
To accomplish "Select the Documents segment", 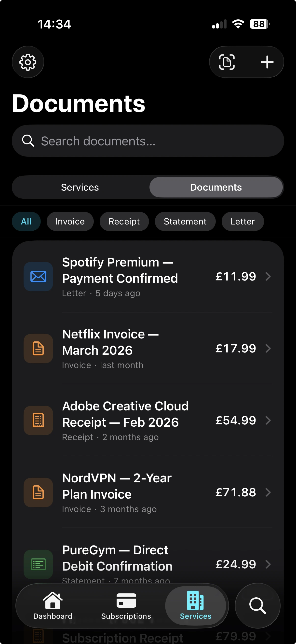I will 216,187.
